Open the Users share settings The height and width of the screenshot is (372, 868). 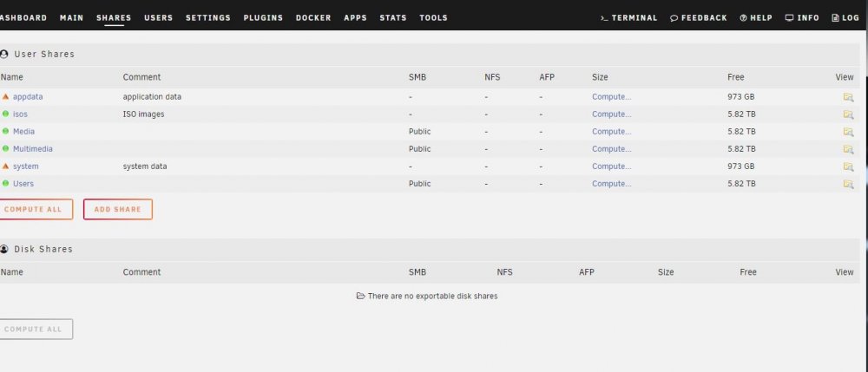[x=23, y=183]
